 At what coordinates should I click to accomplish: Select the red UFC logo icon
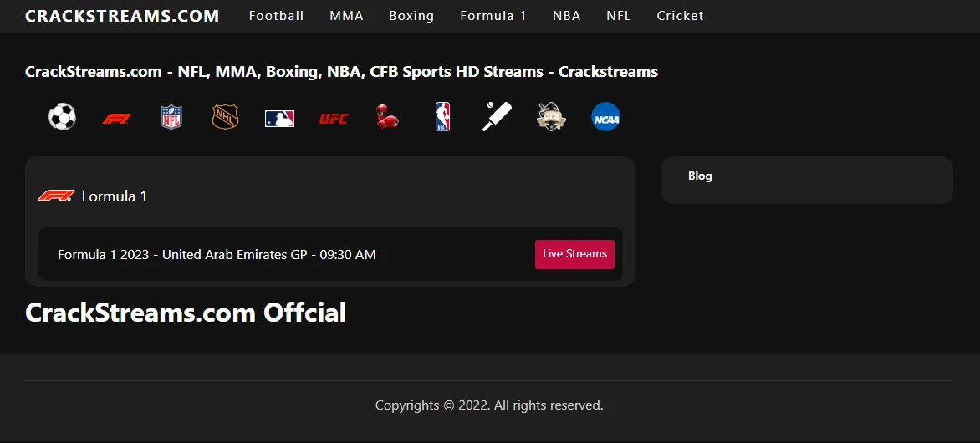pos(334,119)
